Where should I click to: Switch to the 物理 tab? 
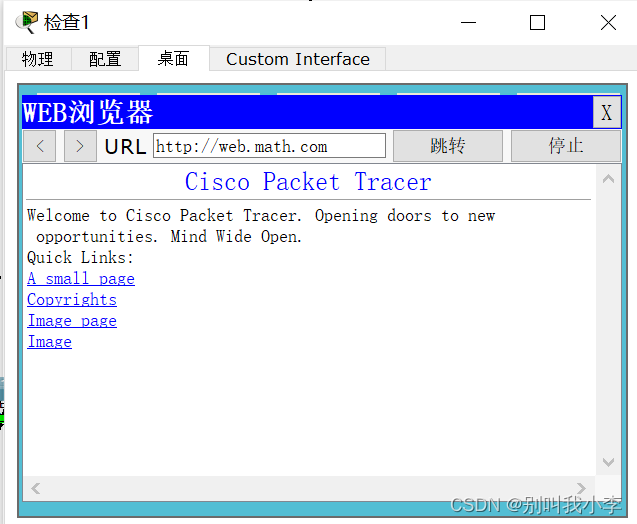click(x=38, y=59)
